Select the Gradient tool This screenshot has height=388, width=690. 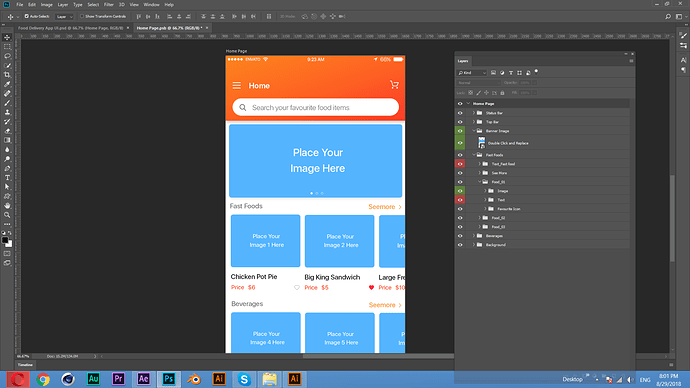(7, 140)
